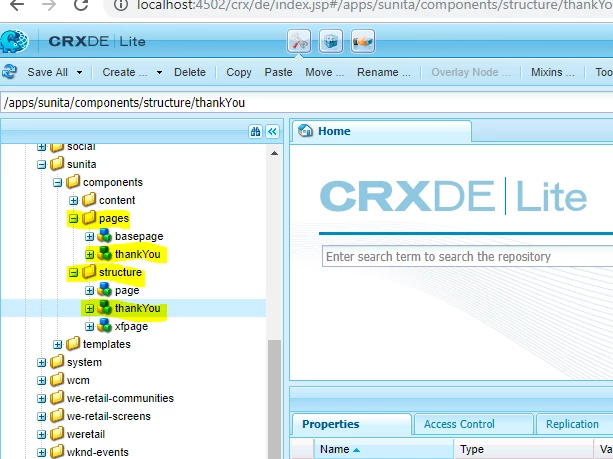The image size is (613, 459).
Task: Select thankYou under structure folder
Action: coord(138,308)
